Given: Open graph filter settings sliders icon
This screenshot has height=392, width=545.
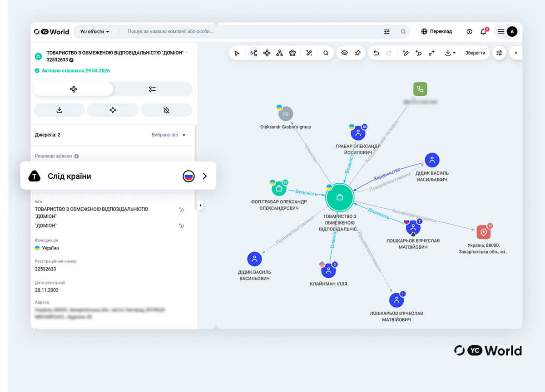Looking at the screenshot, I should point(499,53).
